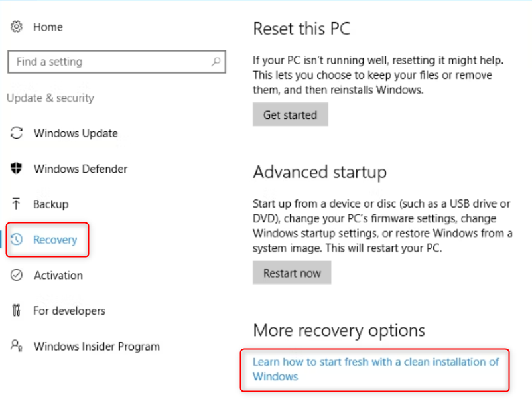
Task: Click the Windows Insider Program person icon
Action: (x=17, y=346)
